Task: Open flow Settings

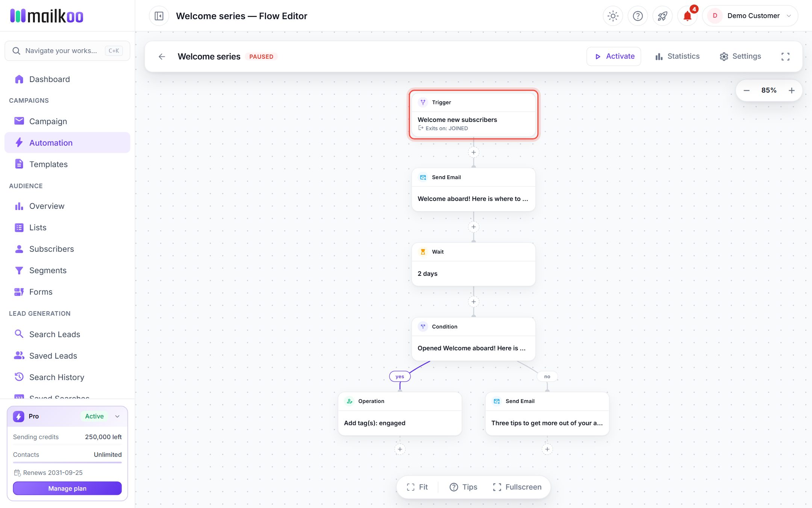Action: 740,56
